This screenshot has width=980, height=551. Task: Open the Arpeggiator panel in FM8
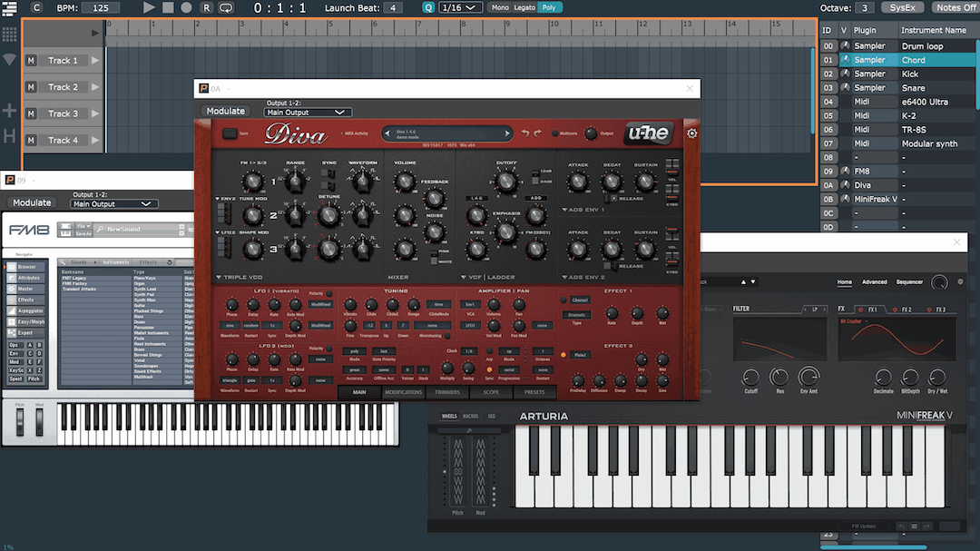click(29, 310)
